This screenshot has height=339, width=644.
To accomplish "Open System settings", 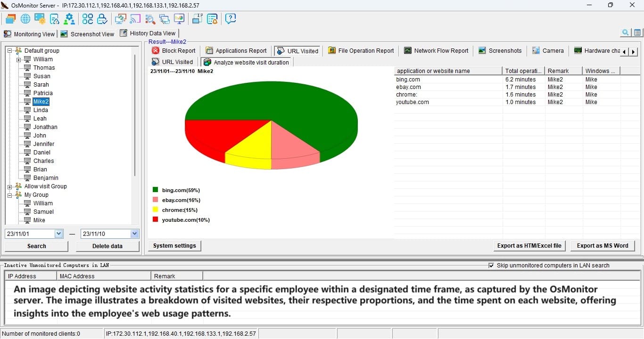I will (x=174, y=245).
